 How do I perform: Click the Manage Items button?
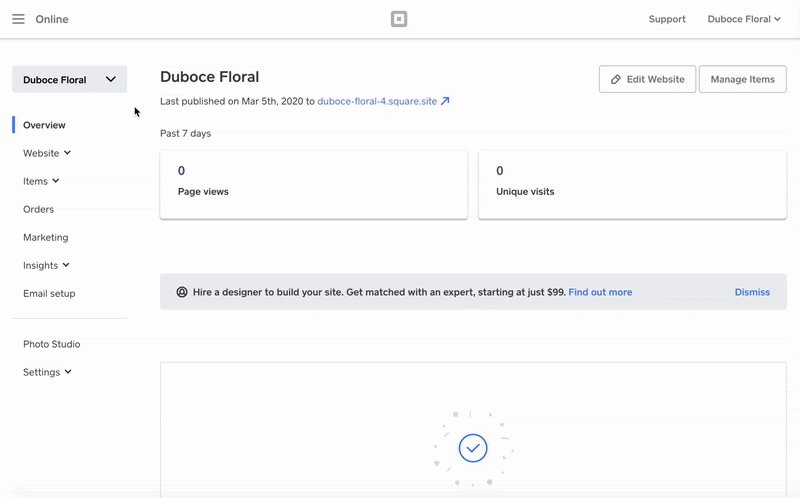coord(742,79)
